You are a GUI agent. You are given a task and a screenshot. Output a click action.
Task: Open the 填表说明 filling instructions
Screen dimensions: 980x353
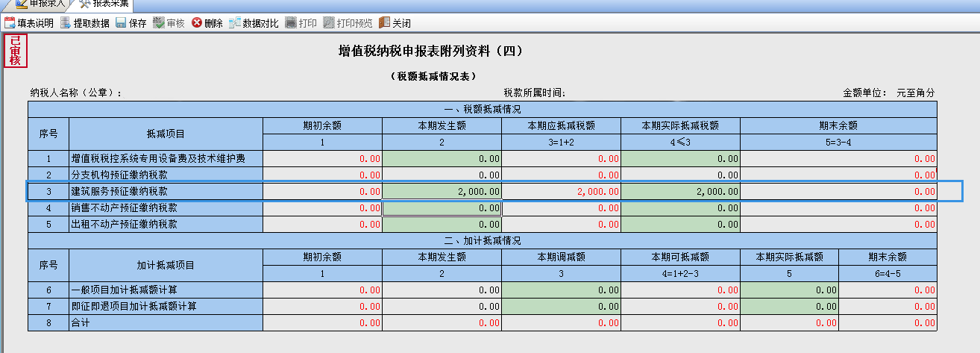tap(29, 23)
